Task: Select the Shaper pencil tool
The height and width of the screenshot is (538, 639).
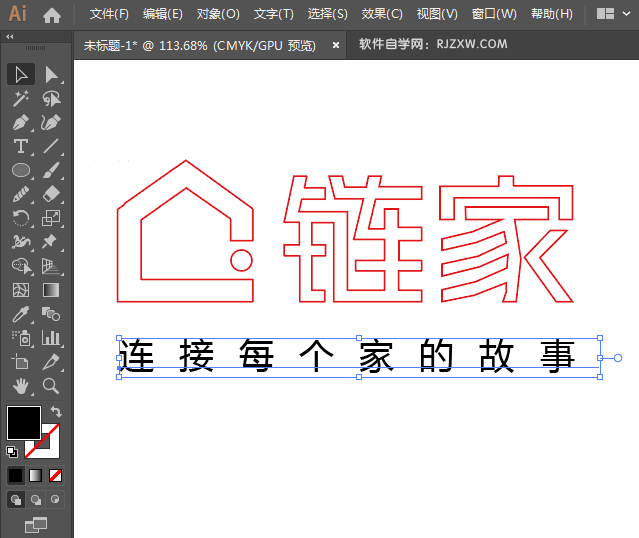Action: [x=21, y=194]
